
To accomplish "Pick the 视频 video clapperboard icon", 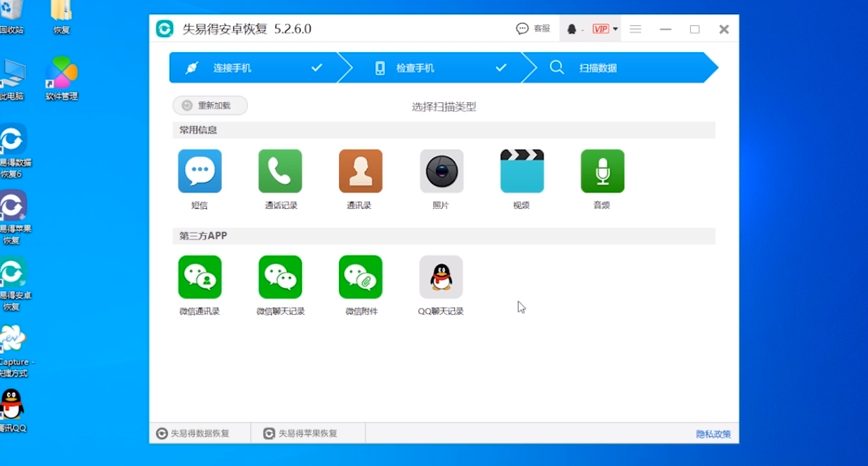I will tap(521, 171).
